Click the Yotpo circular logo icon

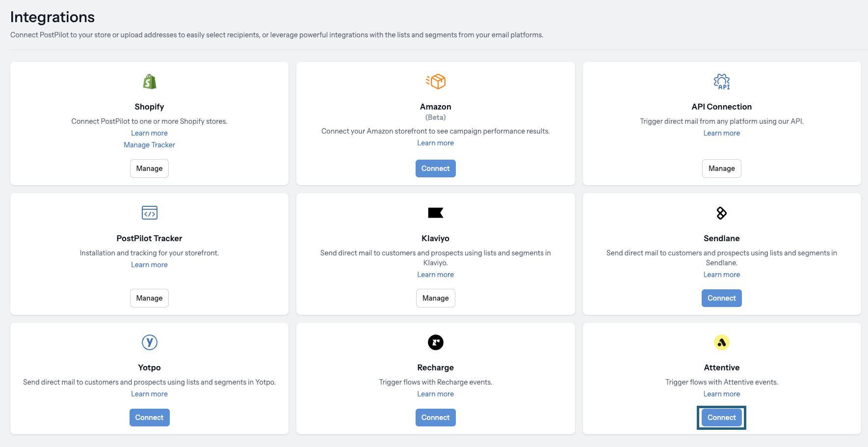coord(150,342)
